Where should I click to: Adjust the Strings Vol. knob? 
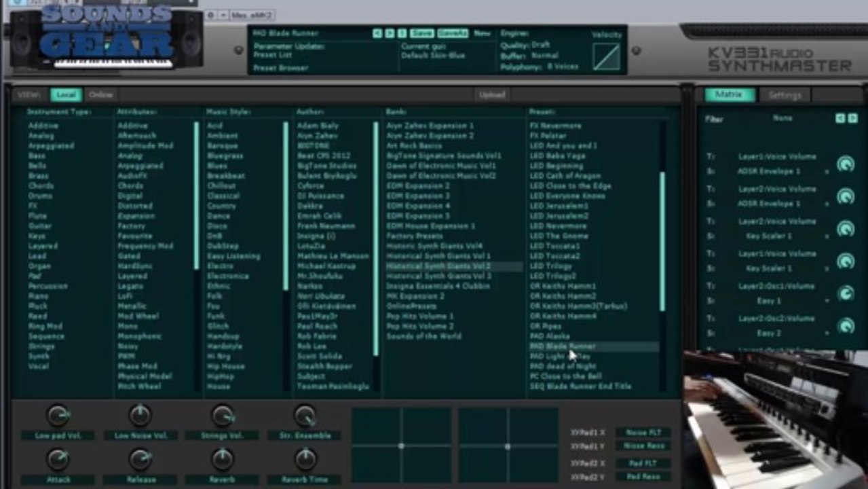223,414
